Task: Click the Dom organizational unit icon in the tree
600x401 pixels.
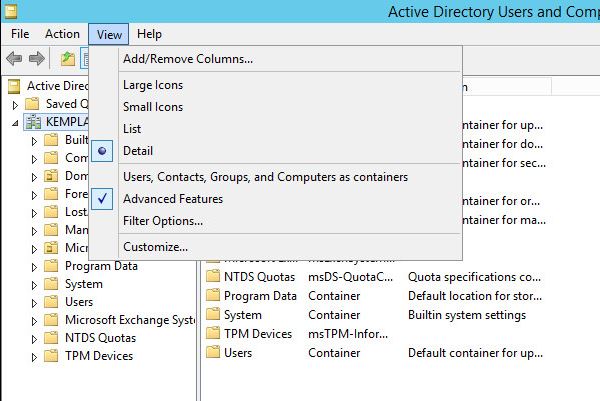Action: click(51, 176)
